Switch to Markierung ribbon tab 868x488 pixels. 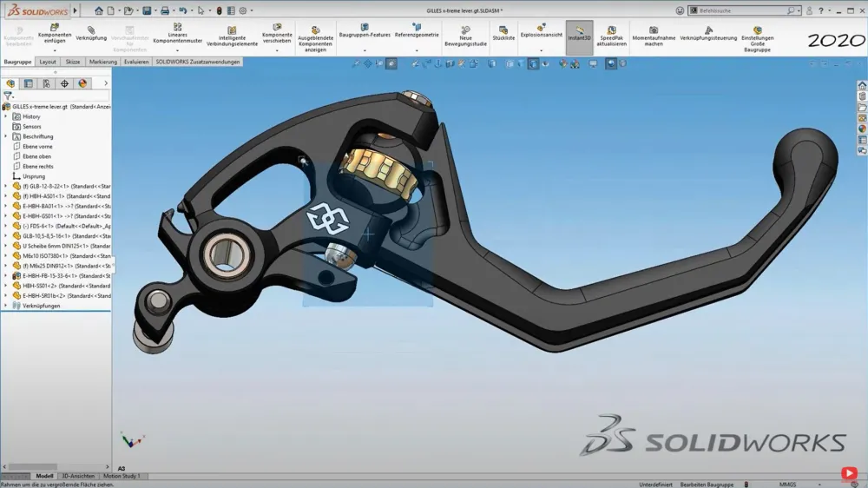coord(103,62)
